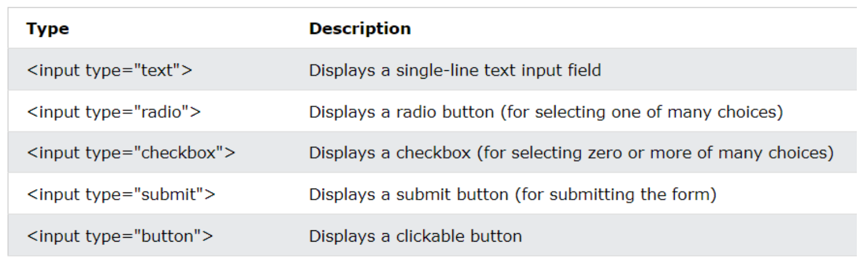Click the Type column header
The width and height of the screenshot is (868, 270).
tap(47, 29)
